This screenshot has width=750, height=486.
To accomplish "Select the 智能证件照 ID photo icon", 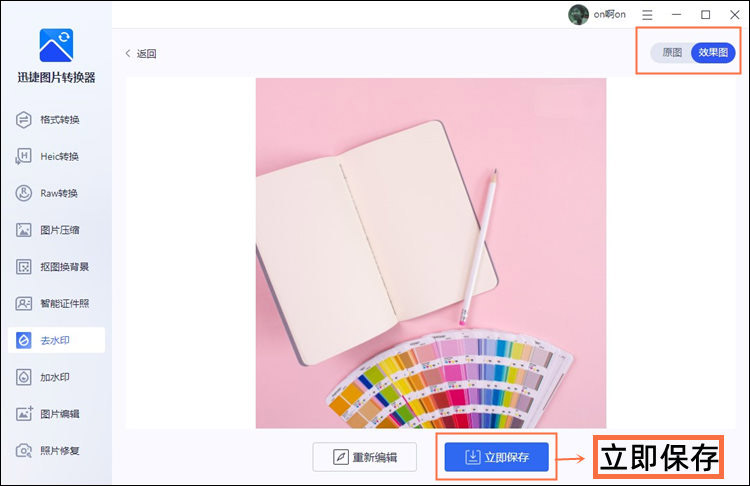I will (x=23, y=303).
